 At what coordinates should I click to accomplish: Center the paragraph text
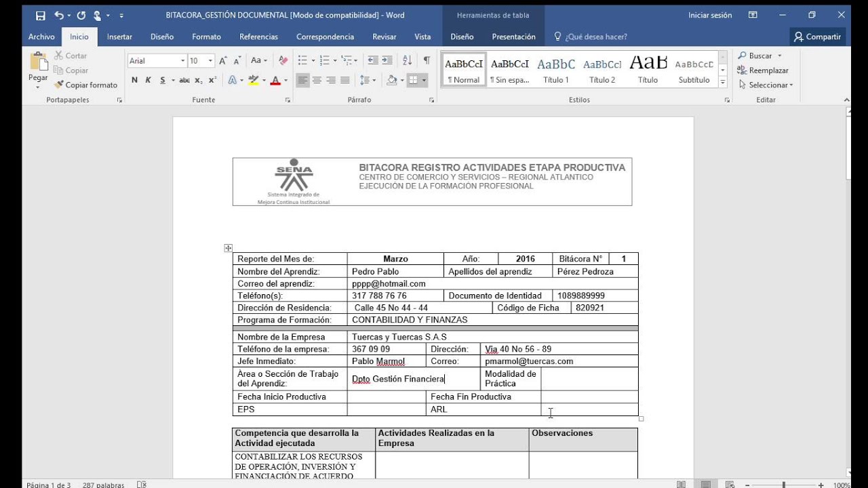click(x=317, y=80)
